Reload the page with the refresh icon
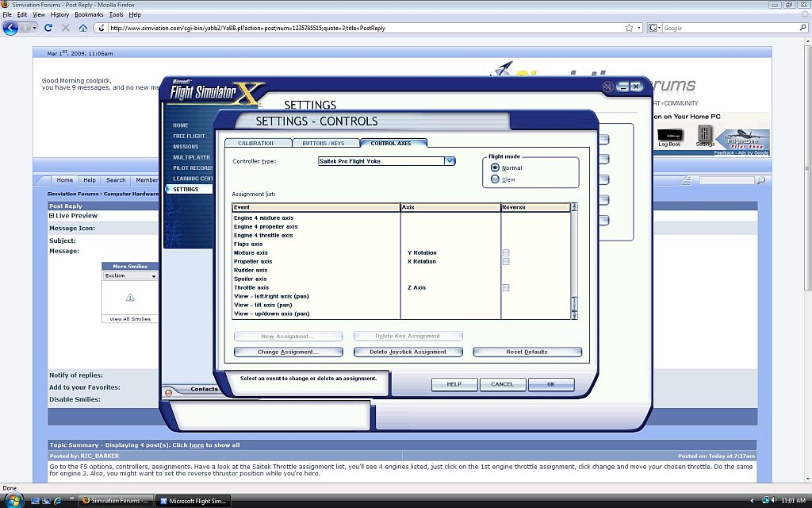This screenshot has height=508, width=812. click(48, 28)
